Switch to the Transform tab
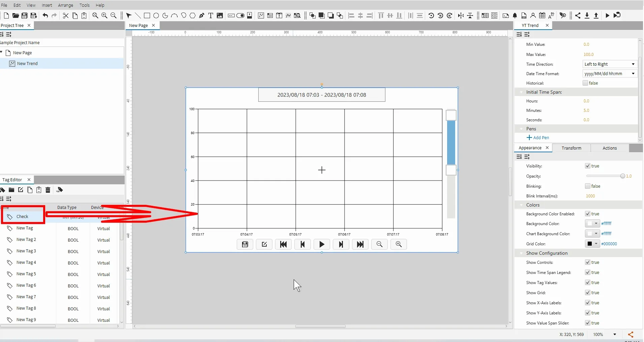644x342 pixels. [571, 148]
